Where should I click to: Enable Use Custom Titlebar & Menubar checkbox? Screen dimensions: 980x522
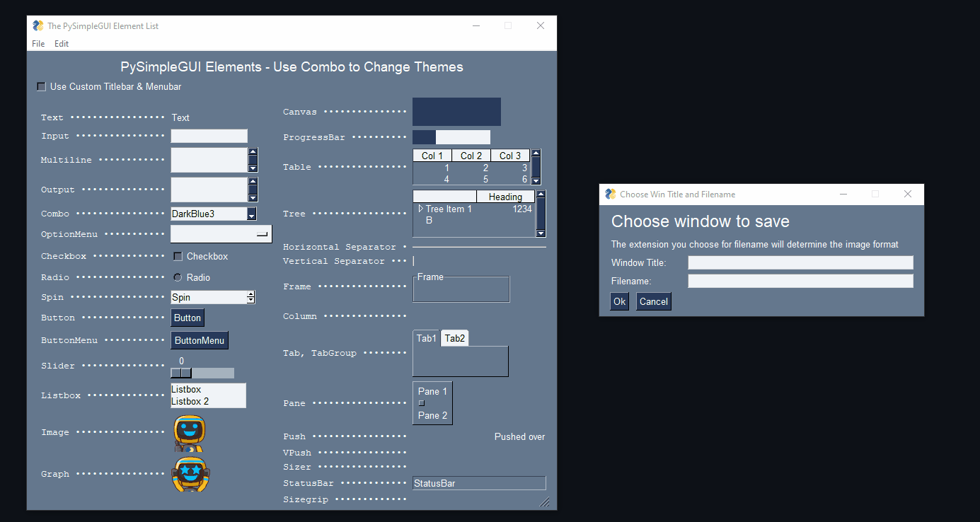pos(41,87)
